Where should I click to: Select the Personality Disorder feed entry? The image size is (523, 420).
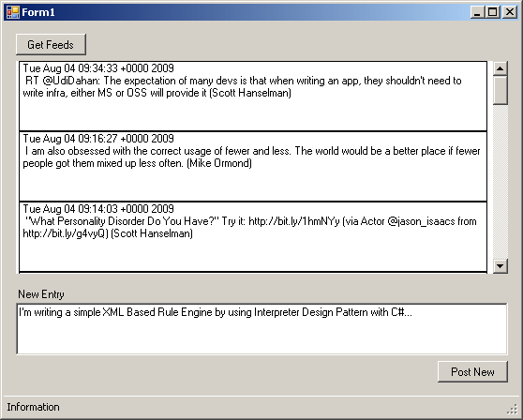point(253,237)
